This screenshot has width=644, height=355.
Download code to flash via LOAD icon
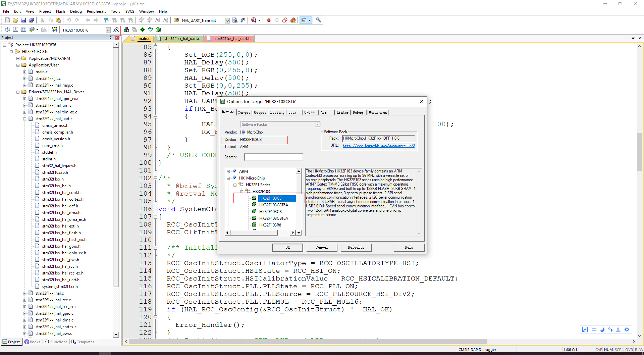click(x=55, y=30)
